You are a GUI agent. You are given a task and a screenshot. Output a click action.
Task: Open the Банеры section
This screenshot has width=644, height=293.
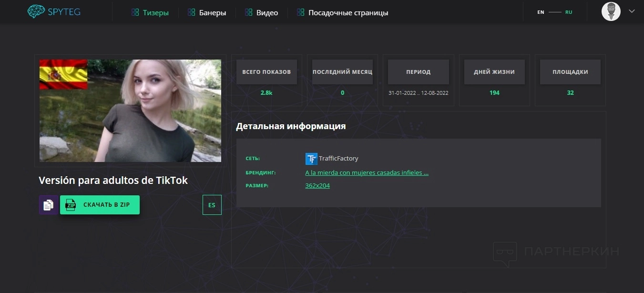[x=207, y=12]
